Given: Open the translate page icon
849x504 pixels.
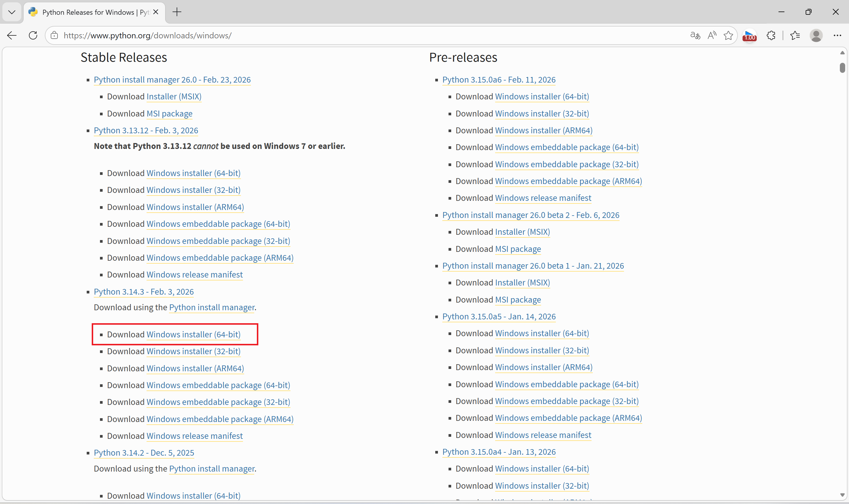Looking at the screenshot, I should click(695, 35).
